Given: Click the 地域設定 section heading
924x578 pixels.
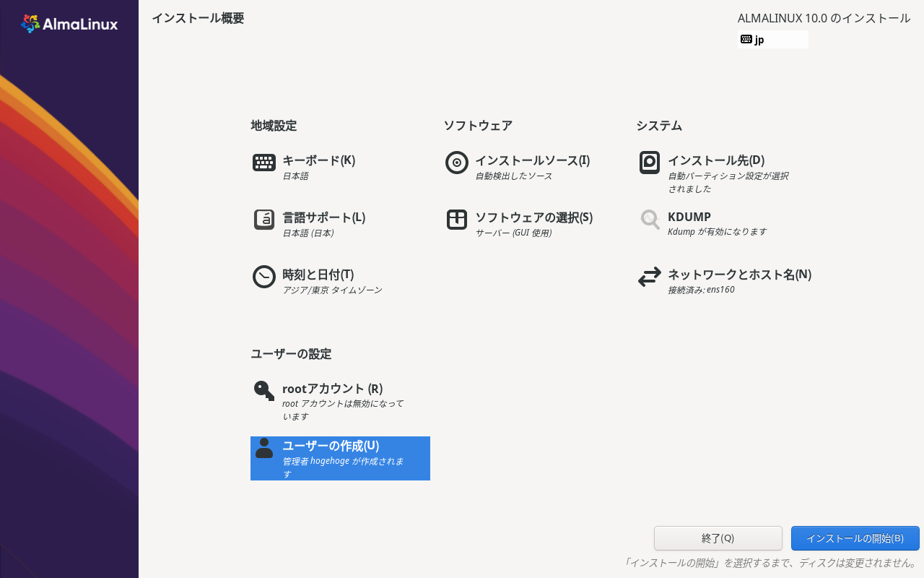Looking at the screenshot, I should click(274, 126).
